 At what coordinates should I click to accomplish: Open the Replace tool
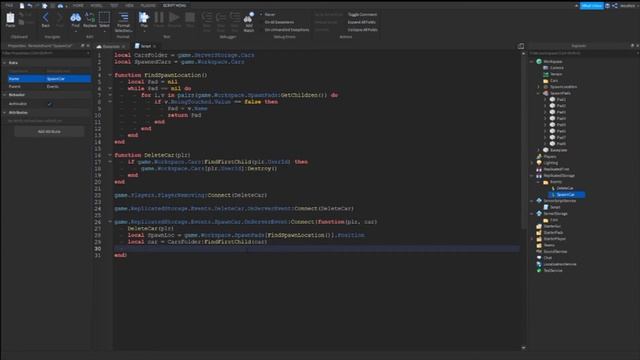click(x=90, y=18)
